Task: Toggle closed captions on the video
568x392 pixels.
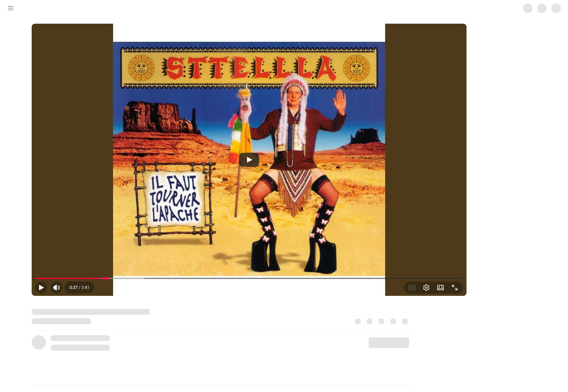Action: [412, 288]
